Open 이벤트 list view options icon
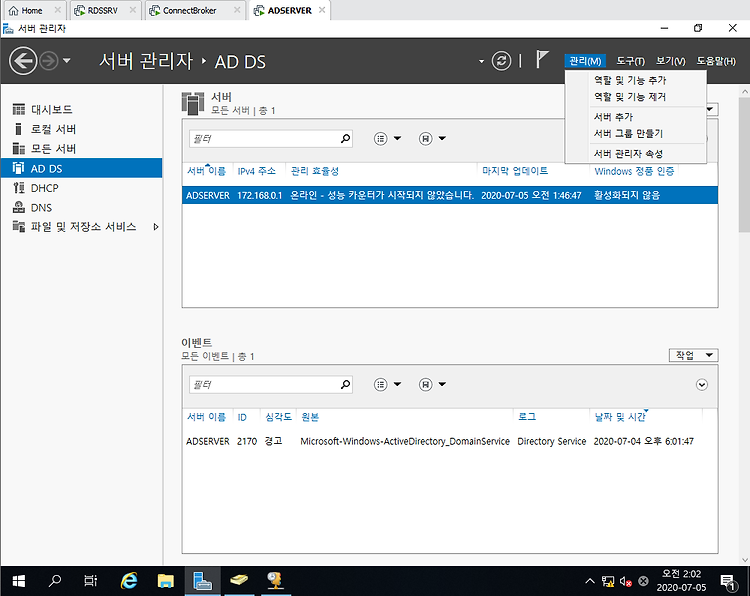Image resolution: width=750 pixels, height=596 pixels. 380,385
